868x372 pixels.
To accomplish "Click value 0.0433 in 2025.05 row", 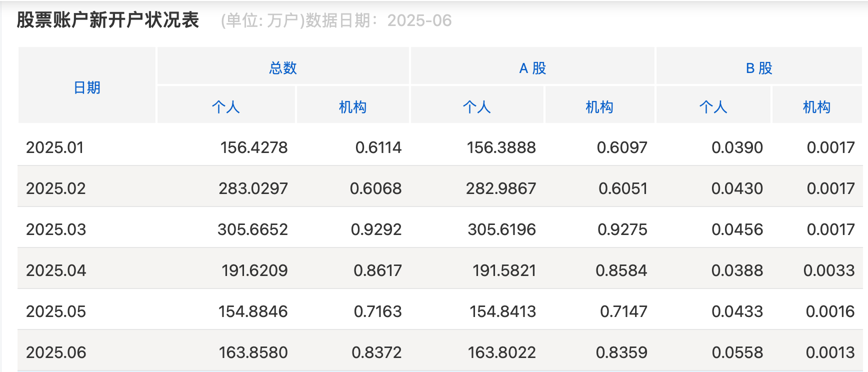I will tap(737, 311).
